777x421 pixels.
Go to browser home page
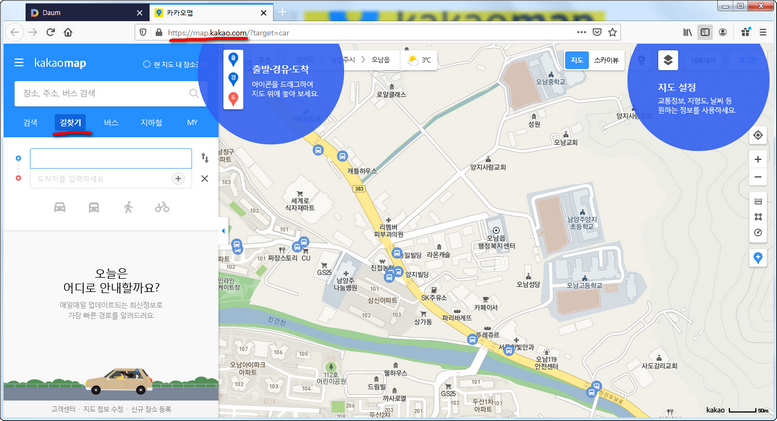pos(68,32)
